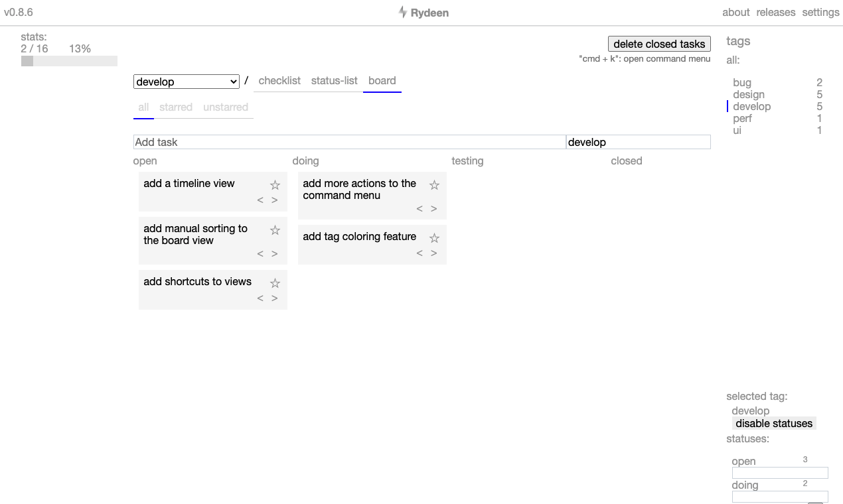Image resolution: width=843 pixels, height=504 pixels.
Task: Switch to the status-list view tab
Action: tap(334, 80)
